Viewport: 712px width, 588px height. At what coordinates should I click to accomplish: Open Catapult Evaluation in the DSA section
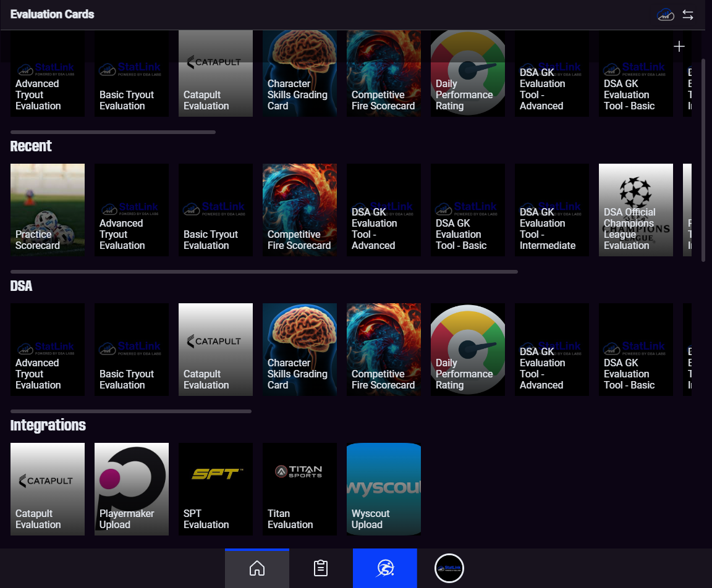point(216,350)
